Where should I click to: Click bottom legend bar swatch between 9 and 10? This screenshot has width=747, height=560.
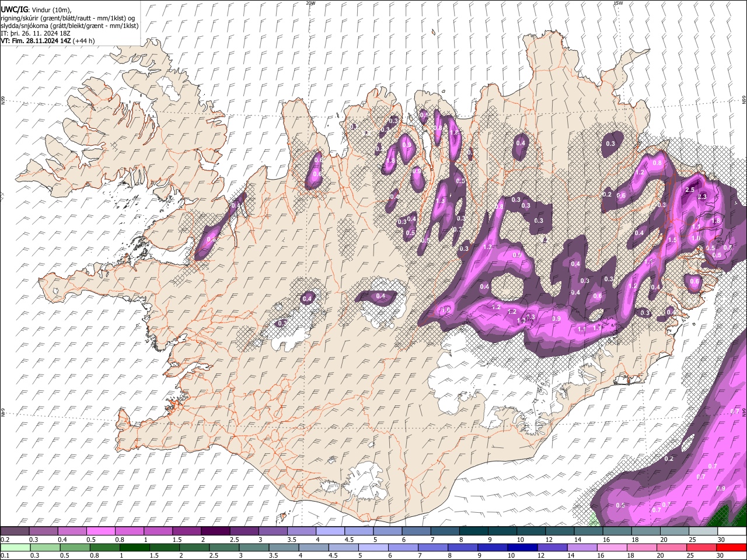pos(494,548)
